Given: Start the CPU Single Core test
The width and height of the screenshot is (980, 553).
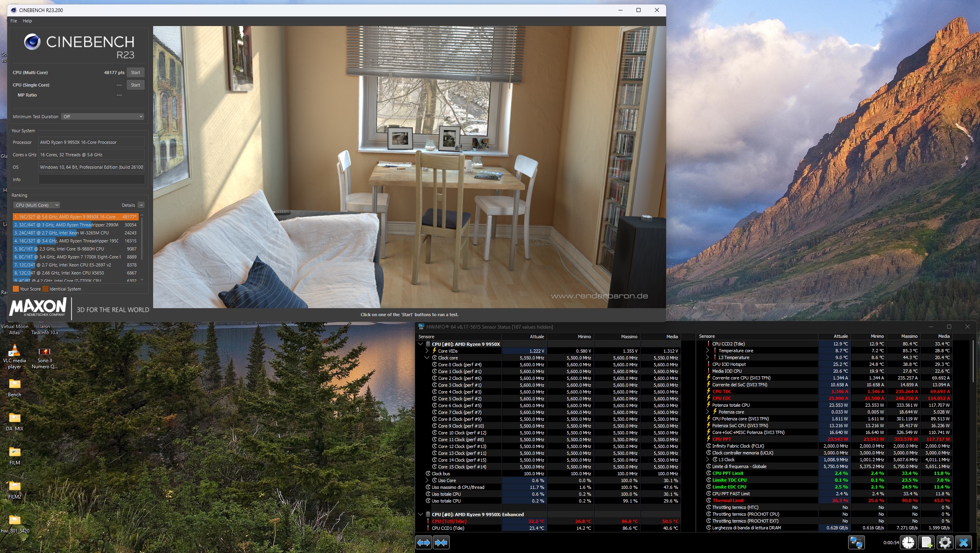Looking at the screenshot, I should (135, 85).
